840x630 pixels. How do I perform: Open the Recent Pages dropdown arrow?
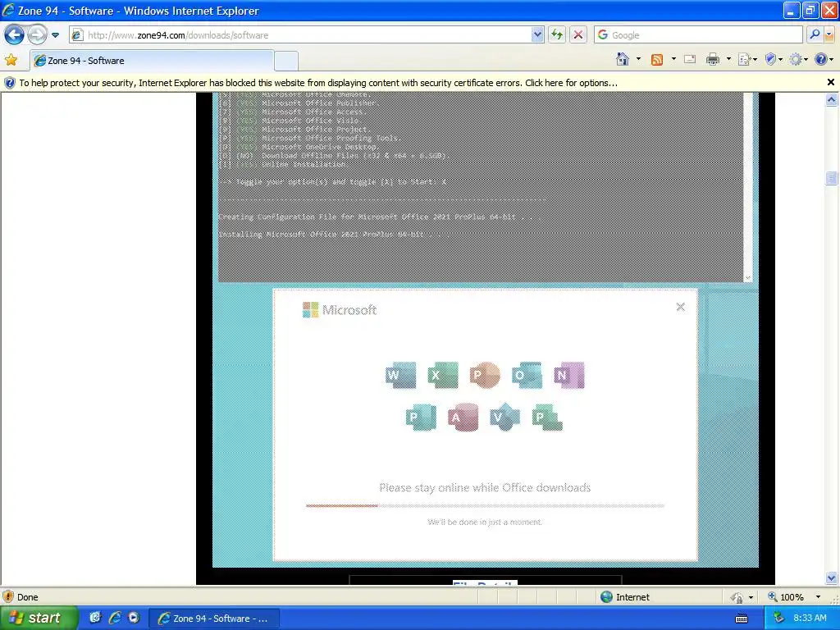pos(55,35)
